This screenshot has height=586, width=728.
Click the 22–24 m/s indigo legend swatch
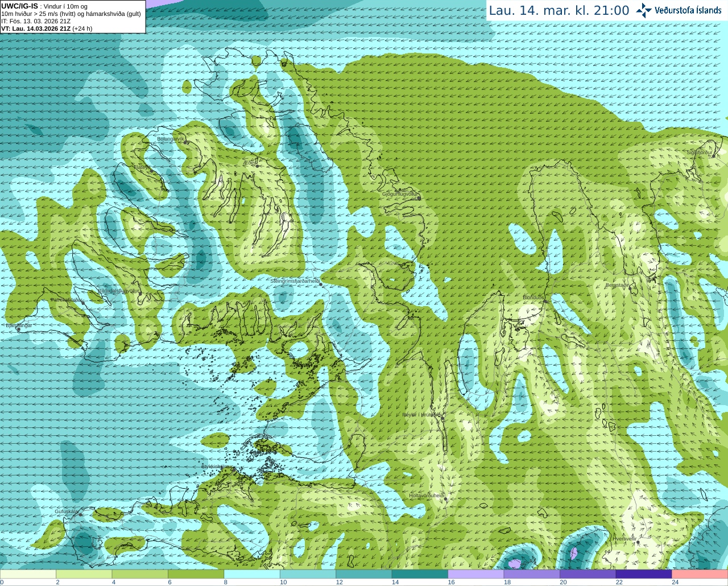(x=644, y=574)
